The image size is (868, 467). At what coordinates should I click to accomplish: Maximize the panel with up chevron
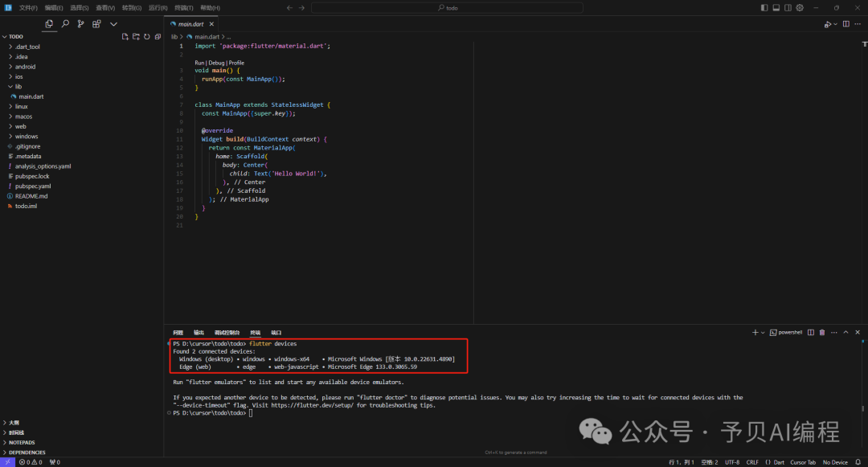click(845, 333)
